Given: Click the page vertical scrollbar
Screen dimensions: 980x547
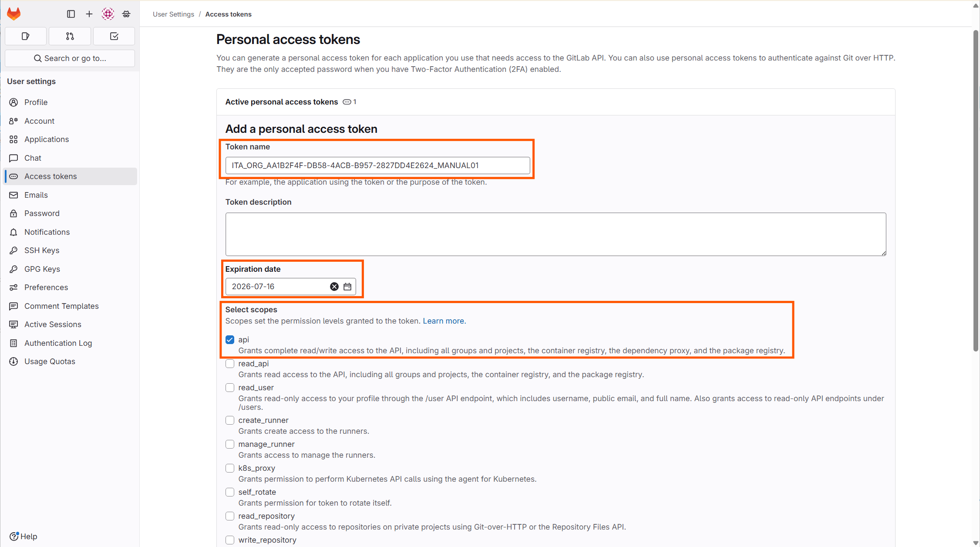Looking at the screenshot, I should click(976, 191).
